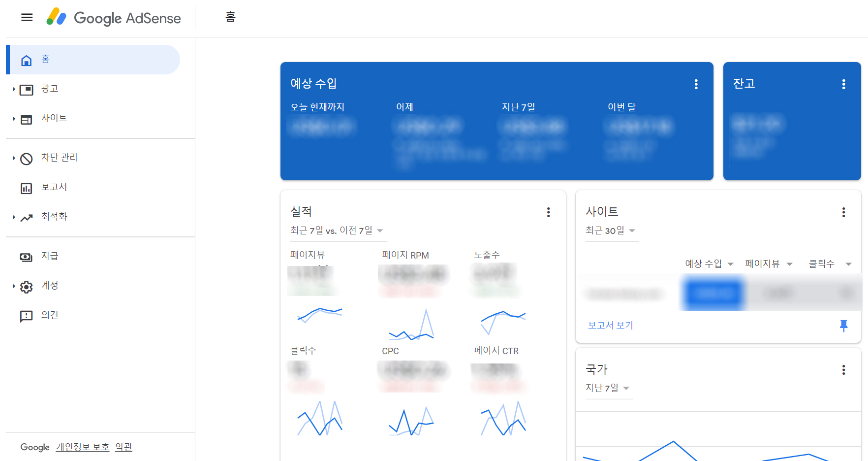Expand the 광고 sidebar section arrow
The height and width of the screenshot is (461, 868).
tap(14, 89)
